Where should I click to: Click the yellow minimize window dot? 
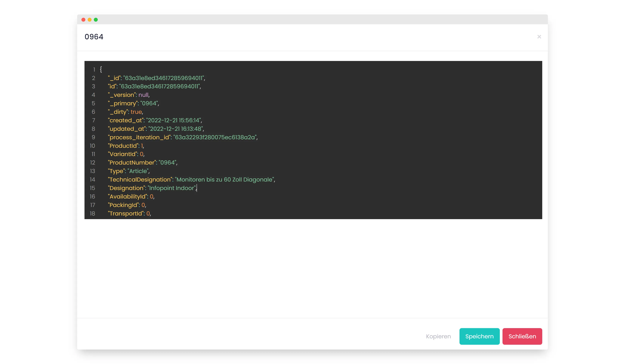[90, 20]
